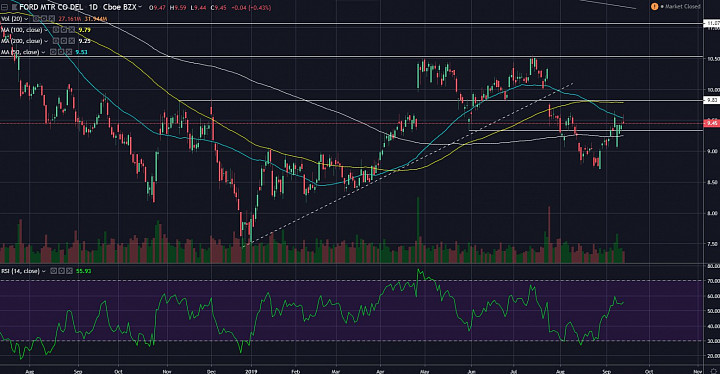
Task: Click May on the time axis
Action: [x=424, y=371]
